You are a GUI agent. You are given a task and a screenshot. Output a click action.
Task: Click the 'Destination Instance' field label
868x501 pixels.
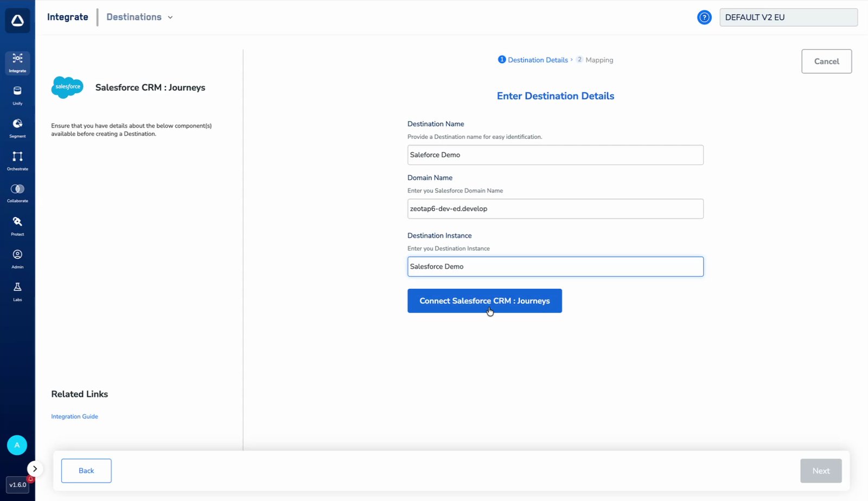439,236
